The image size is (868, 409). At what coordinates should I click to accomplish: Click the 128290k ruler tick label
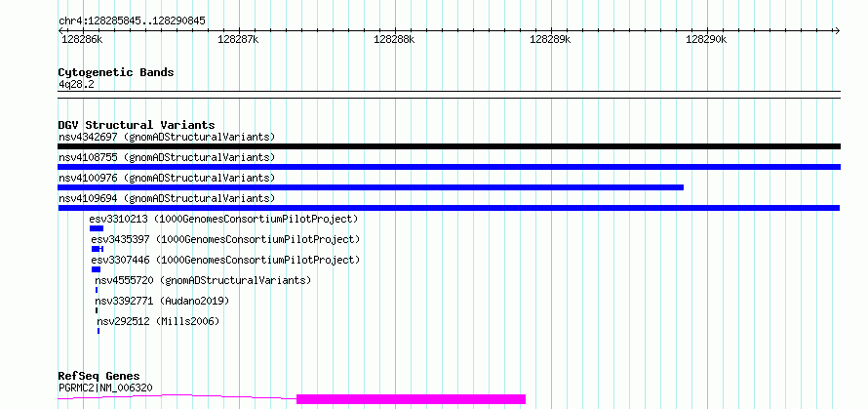click(x=706, y=39)
